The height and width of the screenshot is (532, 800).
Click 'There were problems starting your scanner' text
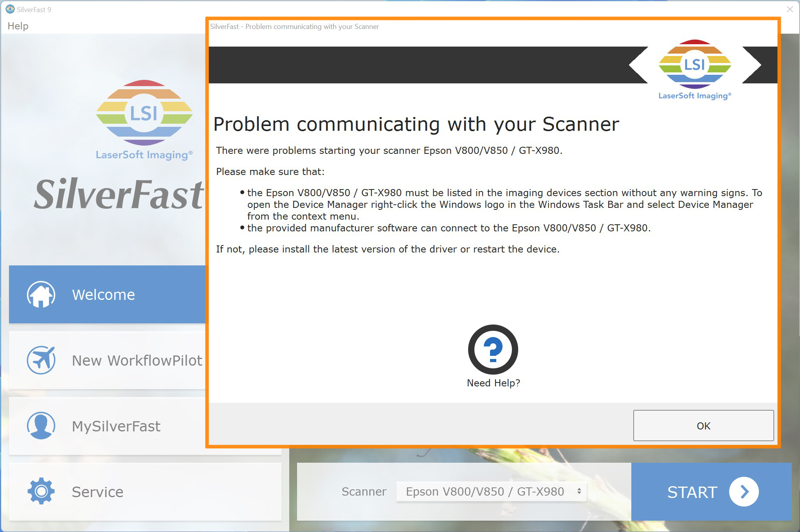coord(389,151)
